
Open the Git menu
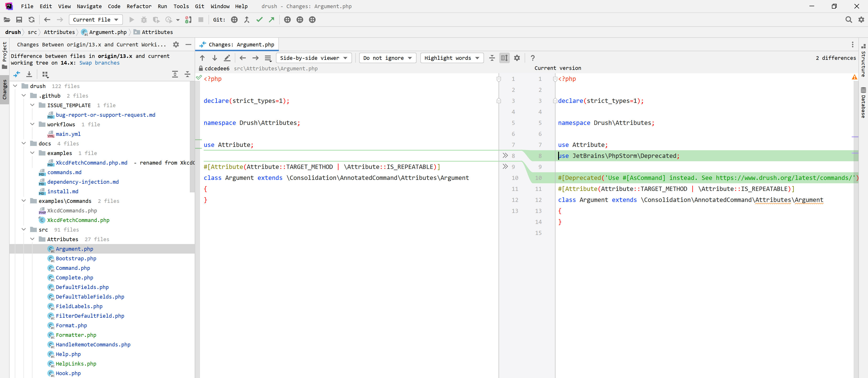[199, 6]
